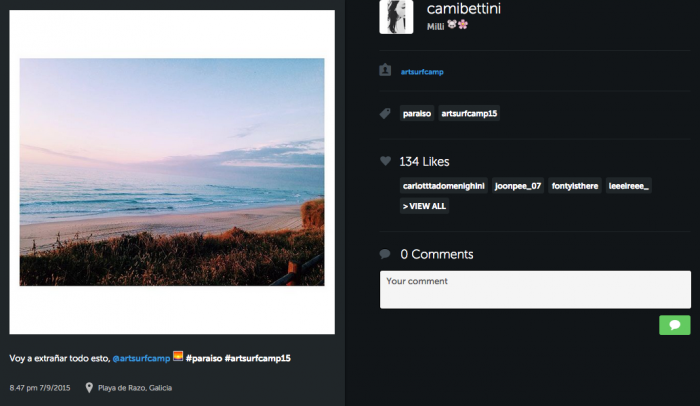
Task: Click the tagged-user person icon
Action: tap(385, 71)
